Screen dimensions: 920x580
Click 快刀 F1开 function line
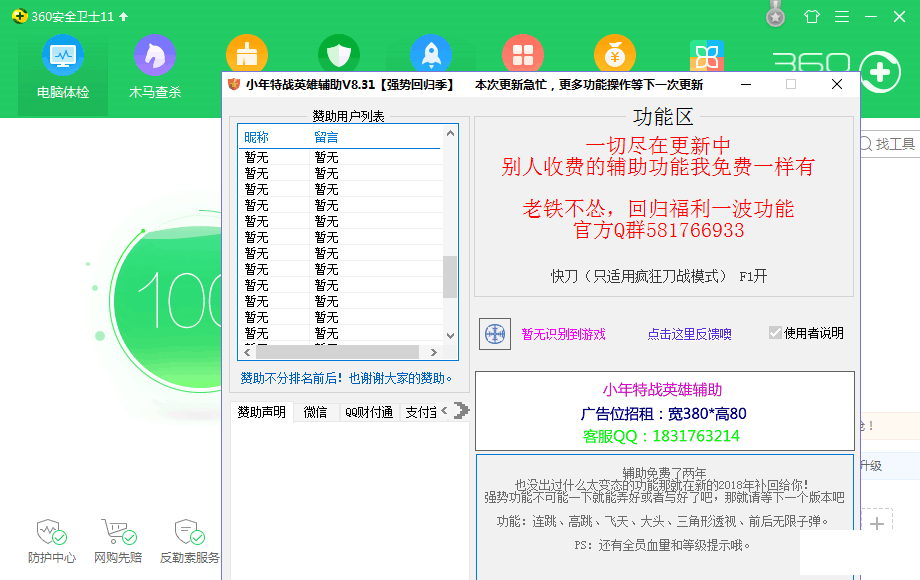pyautogui.click(x=658, y=276)
